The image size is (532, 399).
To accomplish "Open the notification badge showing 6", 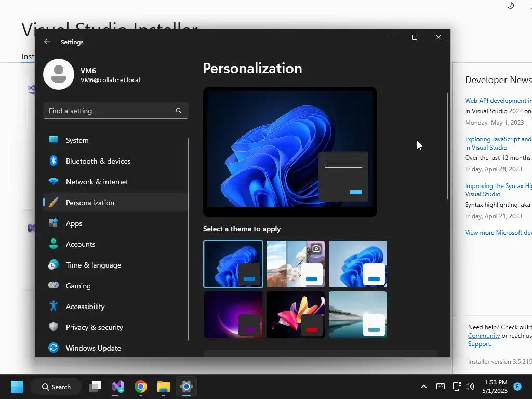I will point(517,386).
